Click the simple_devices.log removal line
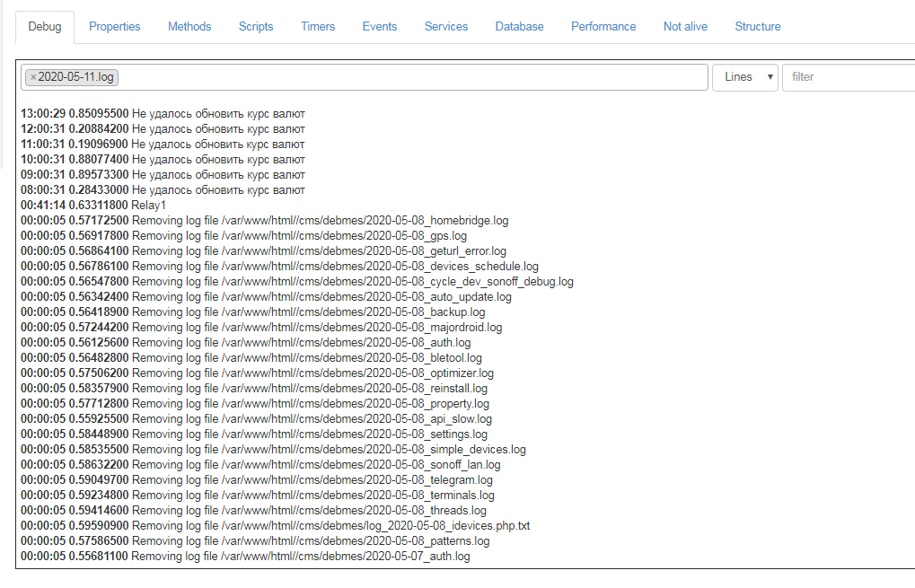 [x=273, y=449]
